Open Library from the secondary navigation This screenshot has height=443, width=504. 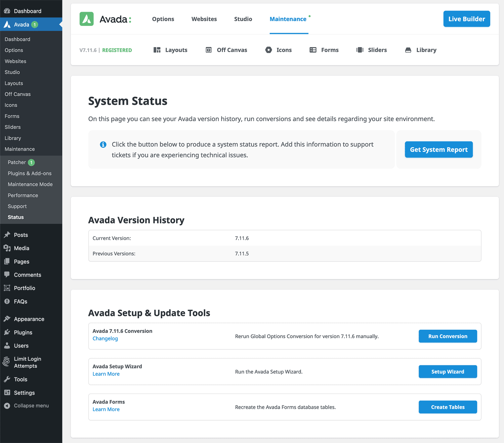click(x=421, y=50)
